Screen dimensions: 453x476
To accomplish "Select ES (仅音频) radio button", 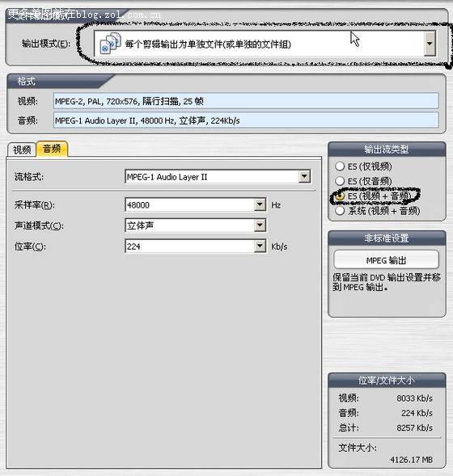I will (x=340, y=181).
